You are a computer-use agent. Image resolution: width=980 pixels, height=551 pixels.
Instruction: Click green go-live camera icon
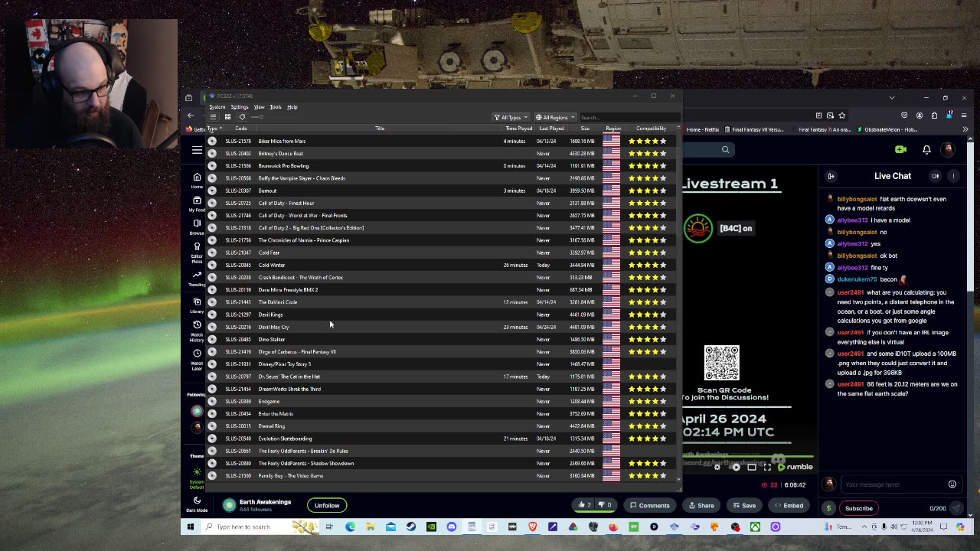point(901,150)
